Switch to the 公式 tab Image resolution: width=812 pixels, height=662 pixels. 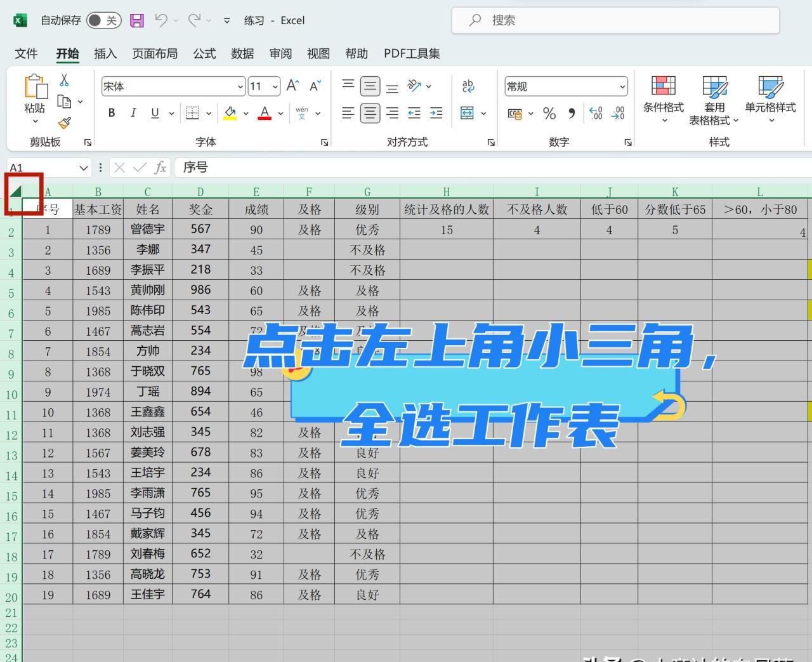pyautogui.click(x=204, y=53)
